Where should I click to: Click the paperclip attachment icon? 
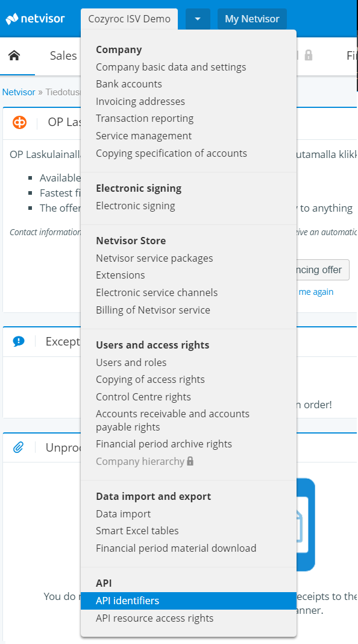tap(19, 447)
